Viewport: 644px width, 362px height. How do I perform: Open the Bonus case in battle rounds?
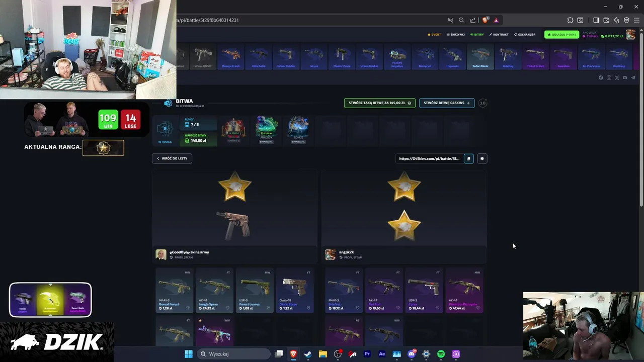coord(298,131)
